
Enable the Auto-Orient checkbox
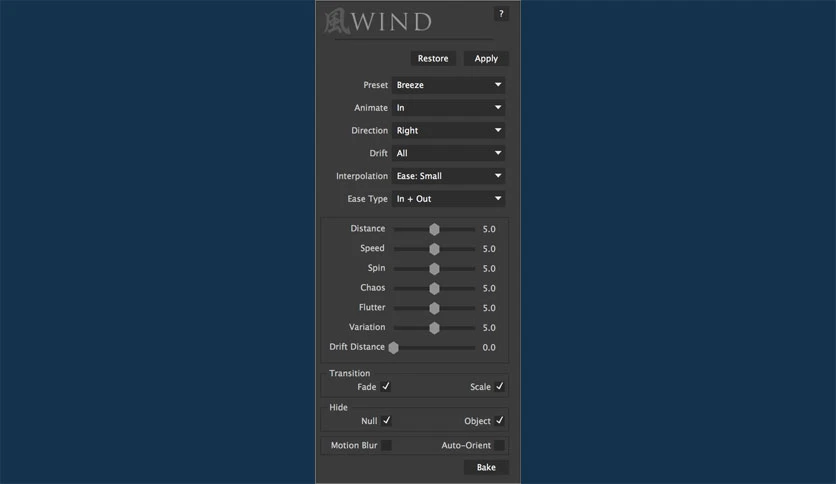(500, 445)
